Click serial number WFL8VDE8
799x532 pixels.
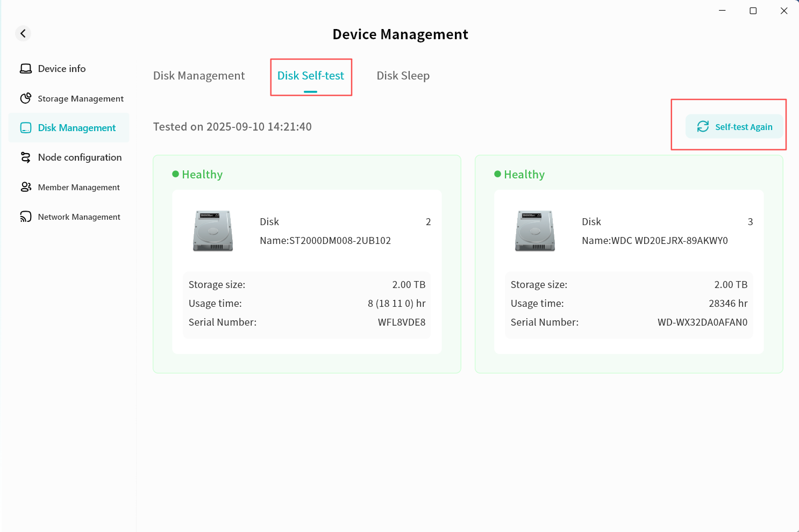click(x=401, y=322)
